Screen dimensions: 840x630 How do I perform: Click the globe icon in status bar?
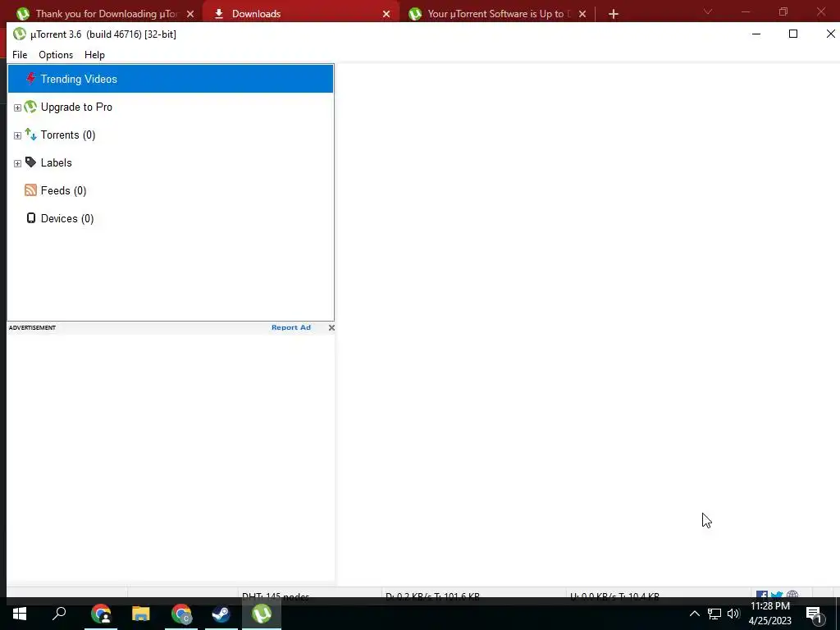tap(792, 595)
